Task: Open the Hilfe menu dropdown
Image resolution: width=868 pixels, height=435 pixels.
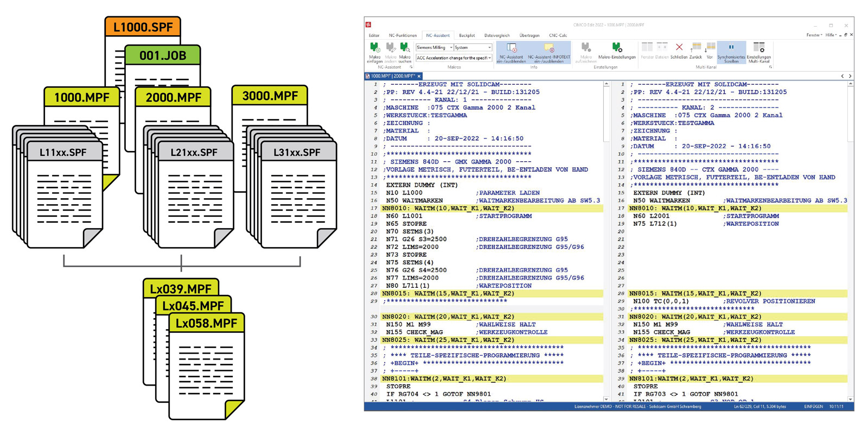Action: (831, 35)
